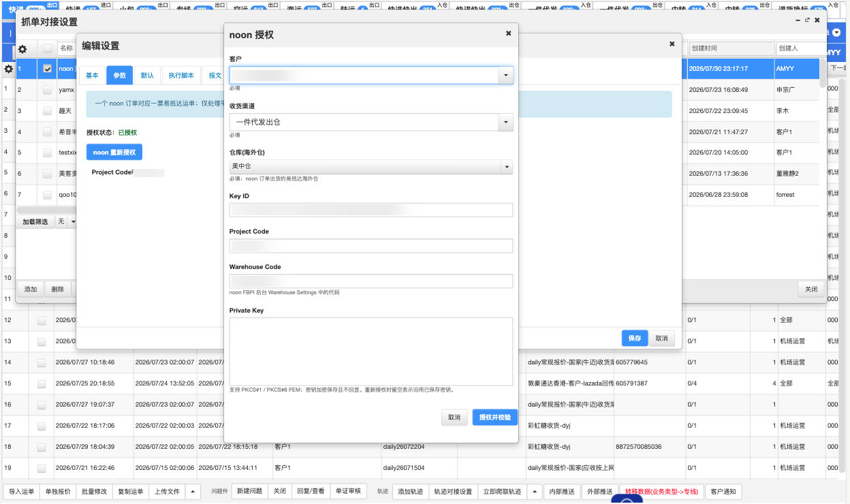Focus the Key ID input field
Image resolution: width=850 pixels, height=504 pixels.
point(371,210)
